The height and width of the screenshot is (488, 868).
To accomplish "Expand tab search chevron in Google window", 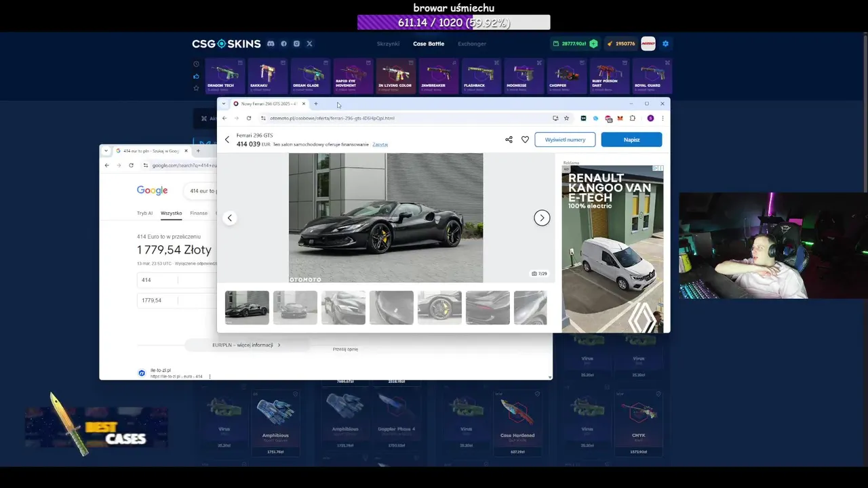I will (x=106, y=150).
